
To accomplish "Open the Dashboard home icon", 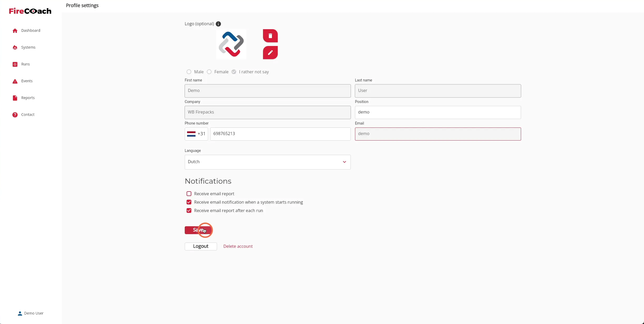I will [x=15, y=31].
